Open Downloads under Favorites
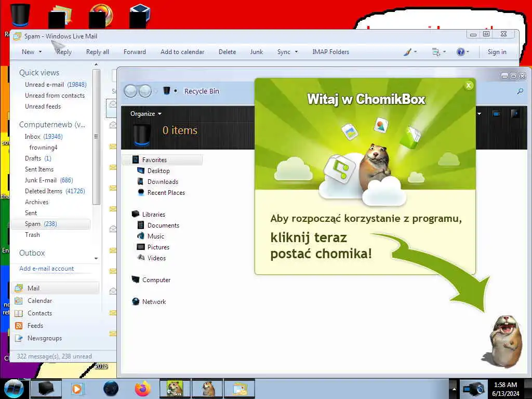 (x=163, y=181)
